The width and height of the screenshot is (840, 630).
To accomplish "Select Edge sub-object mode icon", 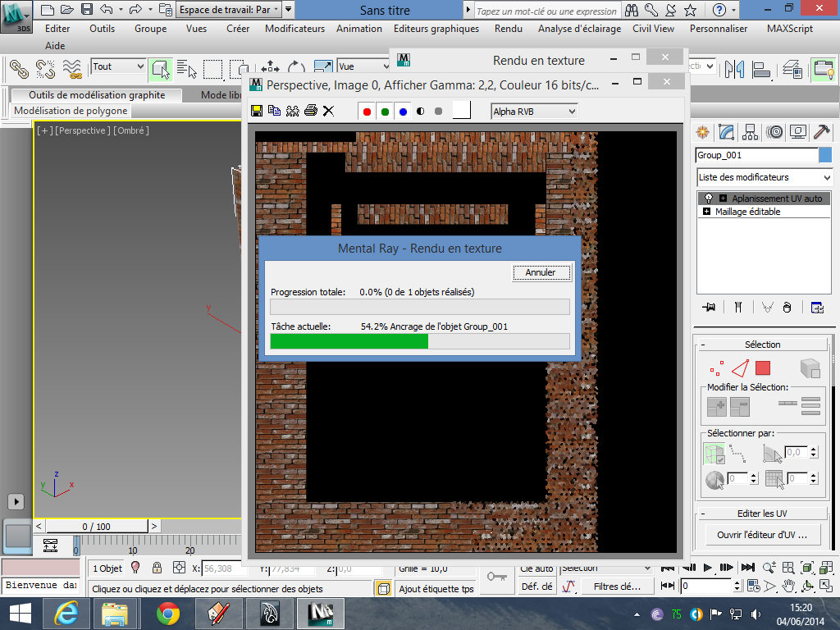I will (740, 368).
